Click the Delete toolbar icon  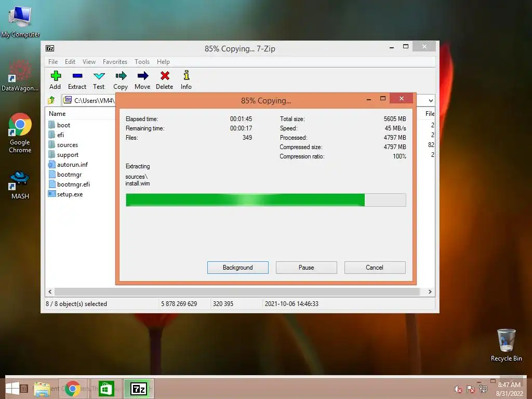[x=165, y=80]
